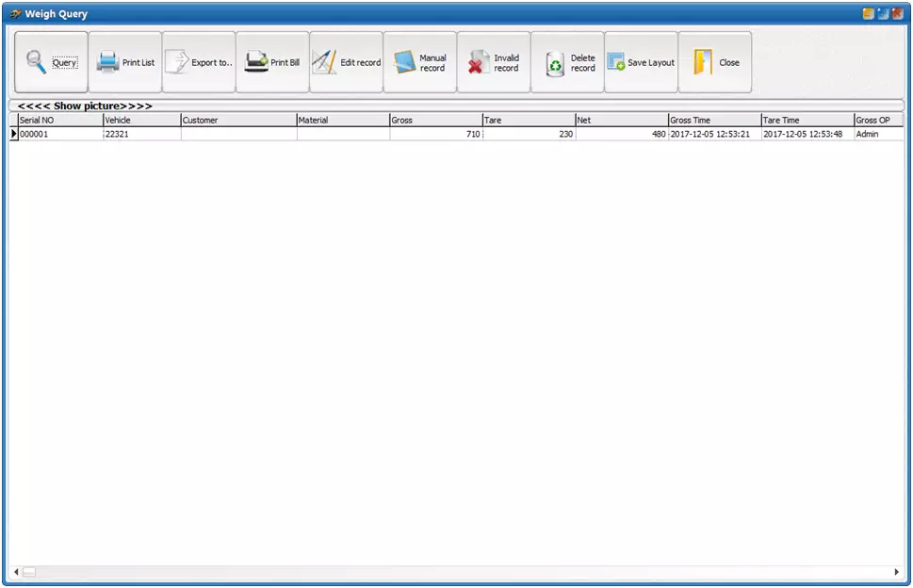Close window with red title bar button
The width and height of the screenshot is (913, 588).
897,13
